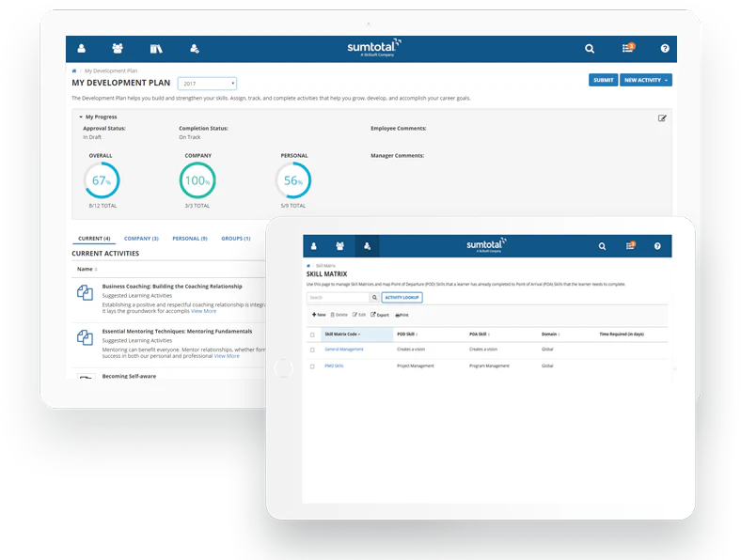The width and height of the screenshot is (741, 560).
Task: Switch to the Company (3) tab
Action: 141,239
